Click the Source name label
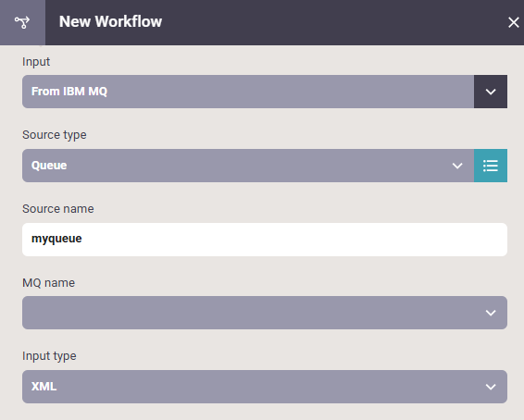Image resolution: width=524 pixels, height=420 pixels. pos(58,209)
